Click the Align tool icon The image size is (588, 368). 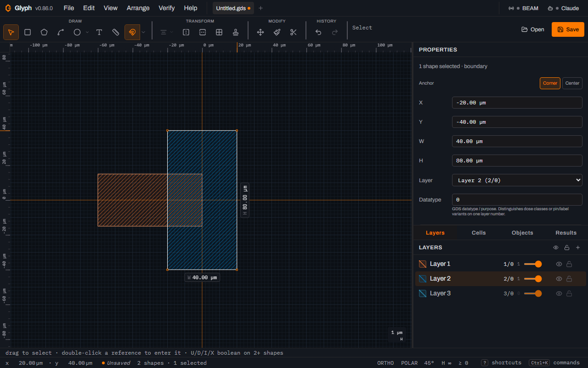(163, 32)
